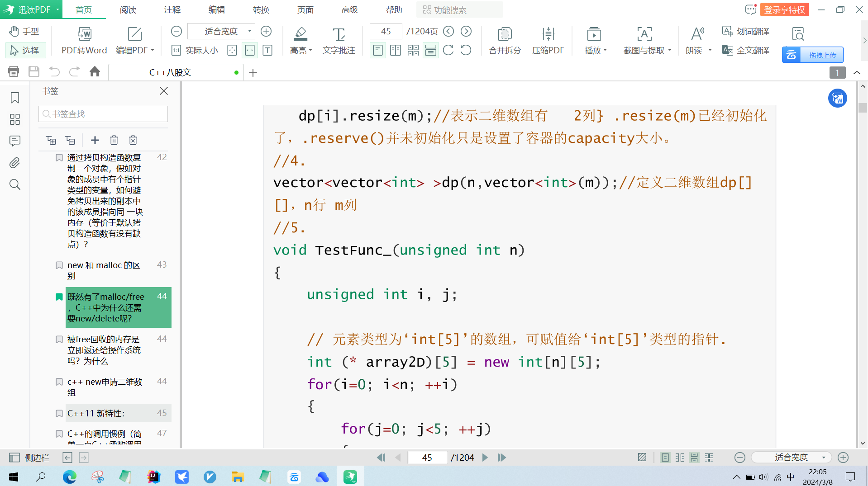This screenshot has width=868, height=486.
Task: Expand the 播放 dropdown
Action: point(605,50)
